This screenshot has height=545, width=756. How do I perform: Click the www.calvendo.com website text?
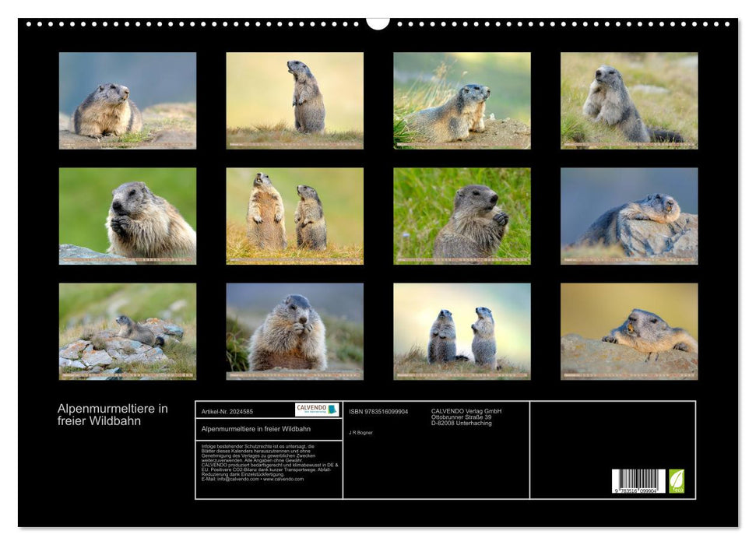[283, 479]
